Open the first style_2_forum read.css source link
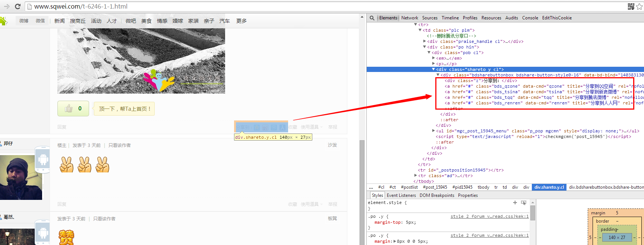The image size is (644, 245). click(x=489, y=216)
